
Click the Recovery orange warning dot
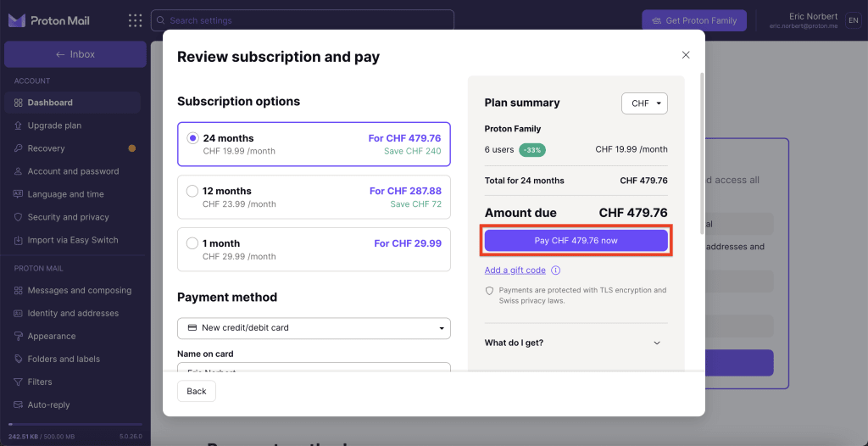pyautogui.click(x=131, y=148)
